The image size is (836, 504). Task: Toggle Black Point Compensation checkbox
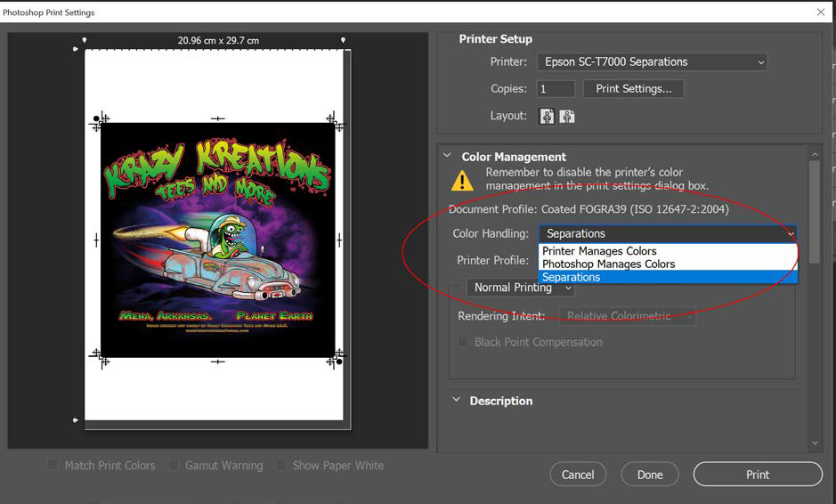463,341
